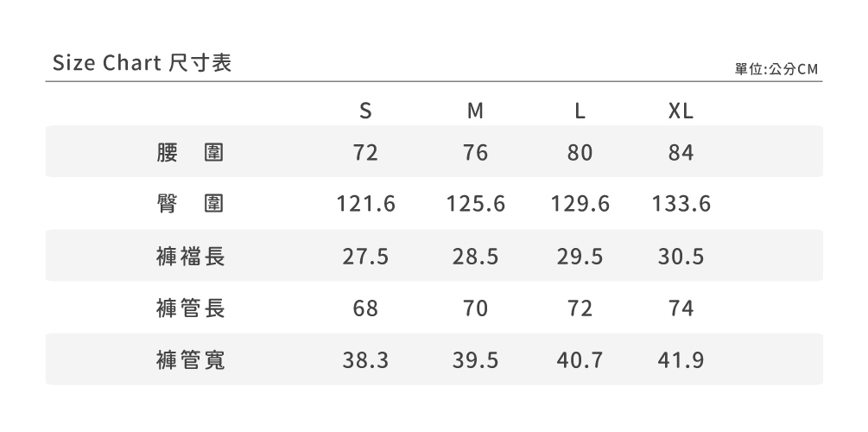Viewport: 868px width, 432px height.
Task: Select the XL size column header
Action: tap(681, 111)
